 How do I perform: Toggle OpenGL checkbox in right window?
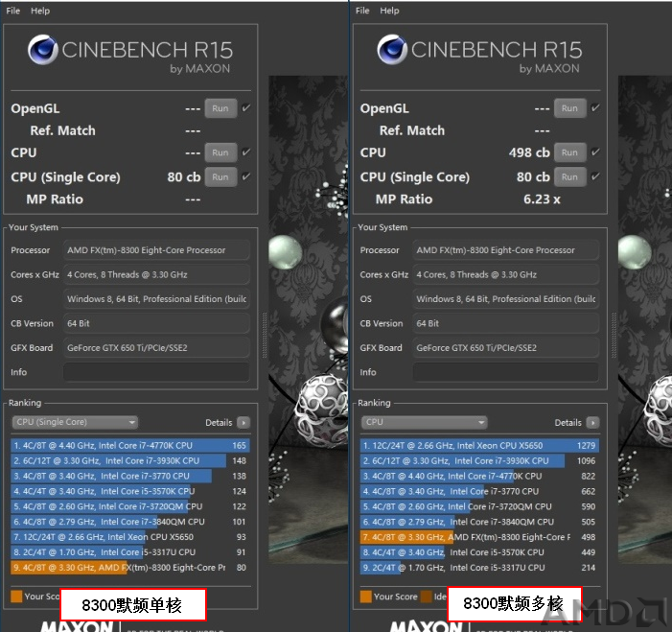(595, 107)
